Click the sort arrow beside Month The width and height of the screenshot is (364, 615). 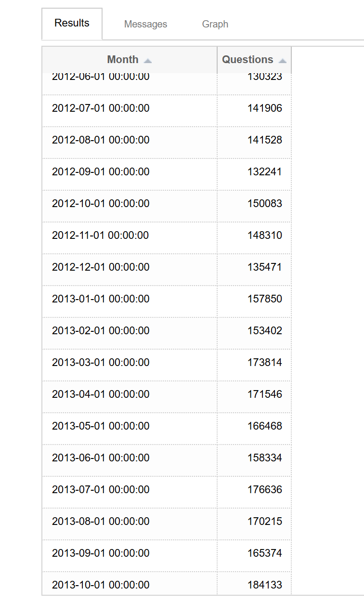pos(148,61)
